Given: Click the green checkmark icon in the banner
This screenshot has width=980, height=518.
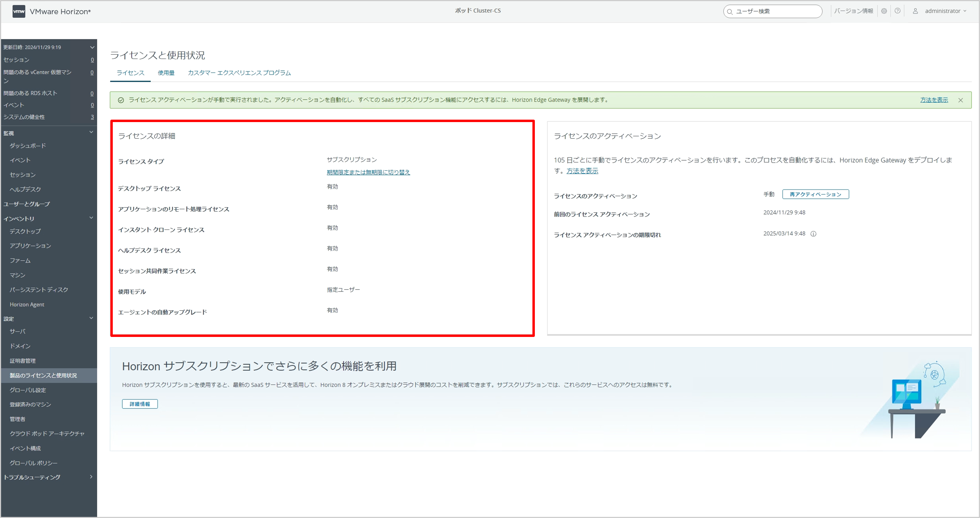Looking at the screenshot, I should pos(121,100).
